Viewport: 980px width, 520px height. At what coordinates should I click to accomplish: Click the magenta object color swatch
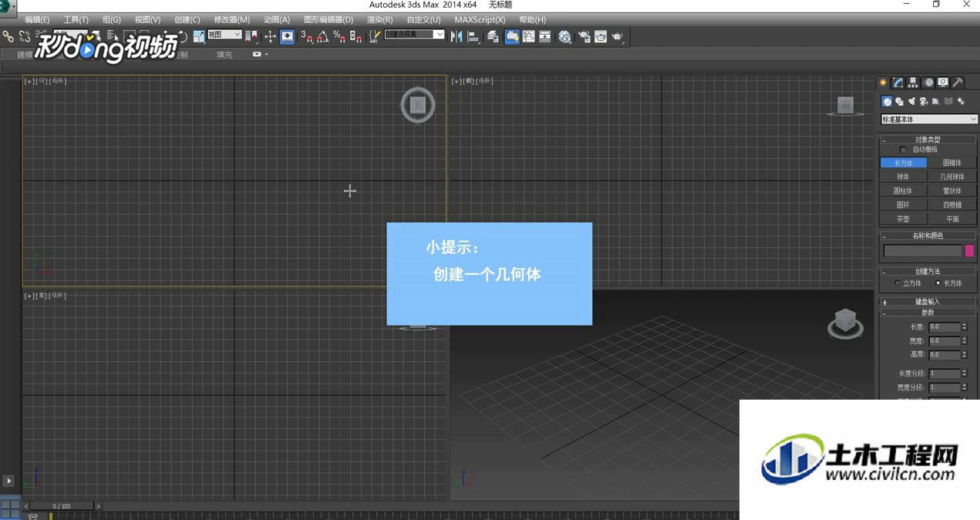(969, 251)
